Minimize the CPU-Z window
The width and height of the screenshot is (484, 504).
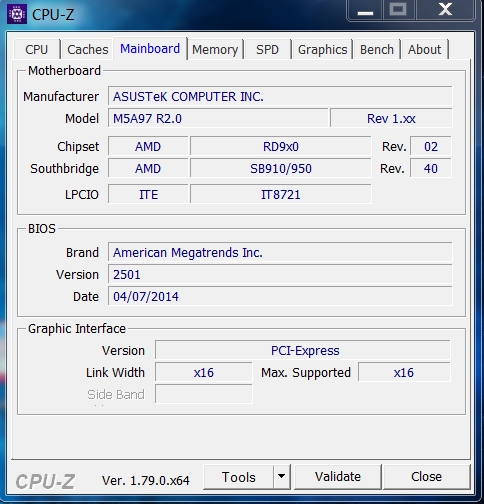coord(365,10)
